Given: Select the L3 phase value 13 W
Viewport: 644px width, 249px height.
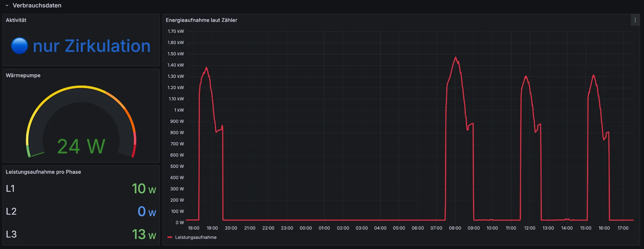Looking at the screenshot, I should [x=144, y=234].
